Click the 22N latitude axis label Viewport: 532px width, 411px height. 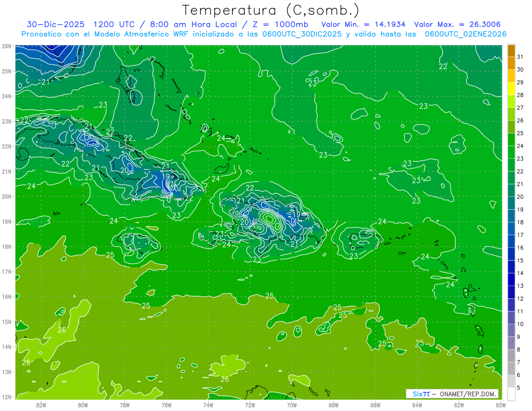[7, 146]
